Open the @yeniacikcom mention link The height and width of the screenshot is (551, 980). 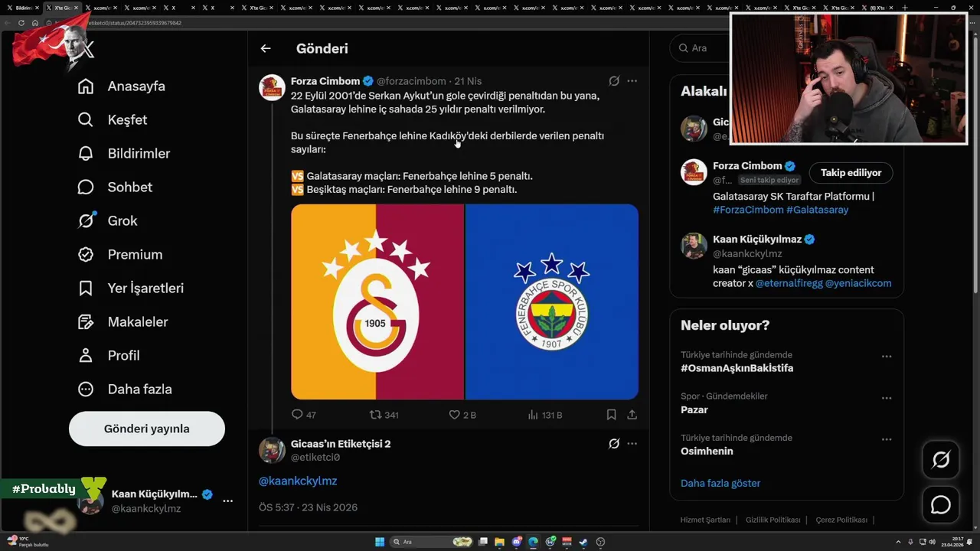point(858,283)
